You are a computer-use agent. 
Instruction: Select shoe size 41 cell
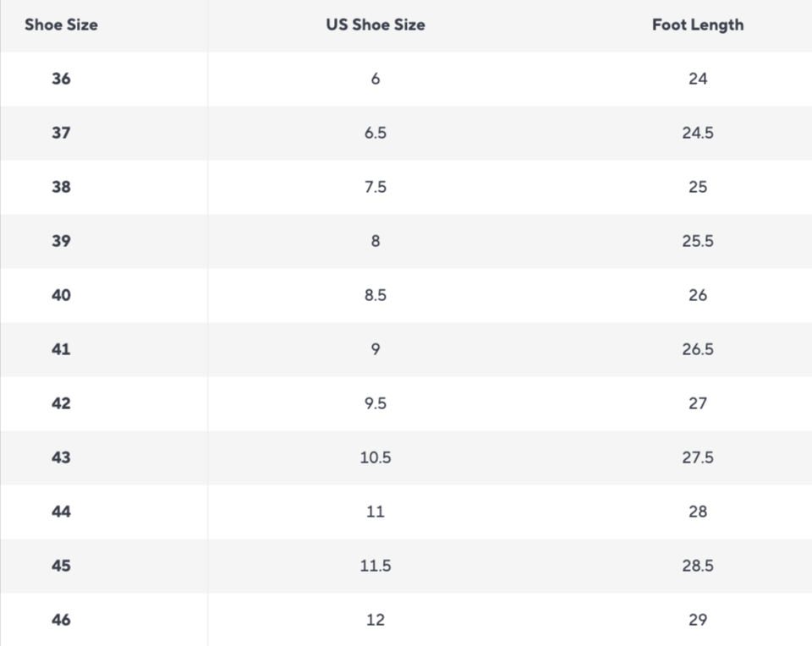[x=61, y=349]
